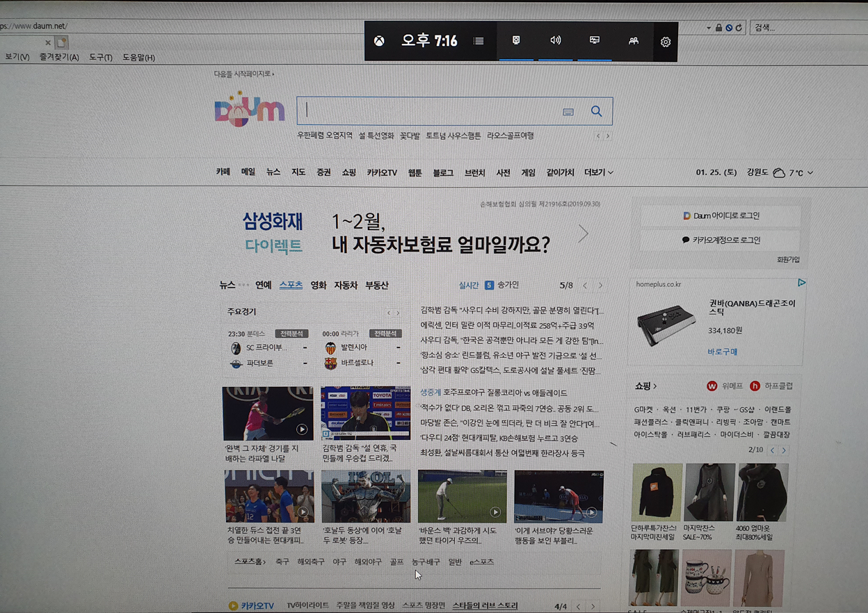Click trending keyword 우한폐렴 오염지역

point(325,136)
